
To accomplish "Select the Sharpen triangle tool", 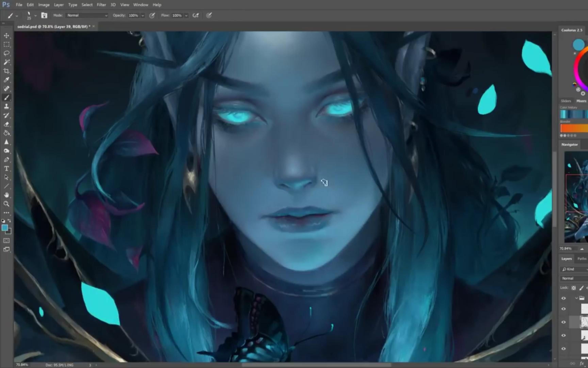I will 7,142.
